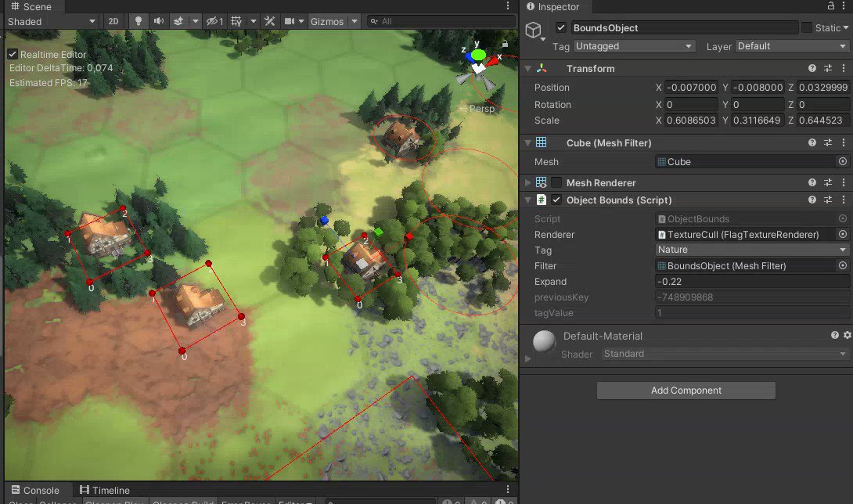Toggle scene audio speaker icon

pyautogui.click(x=158, y=21)
